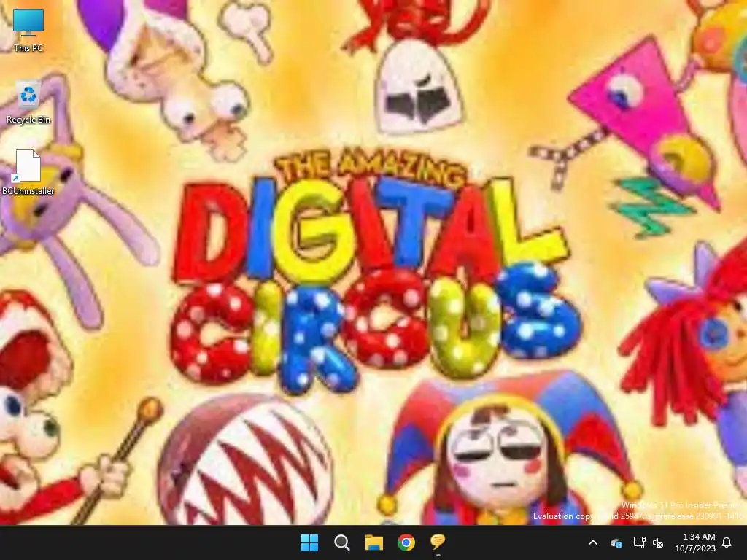Launch Google Chrome from taskbar
Screen dimensions: 747x560
click(406, 542)
